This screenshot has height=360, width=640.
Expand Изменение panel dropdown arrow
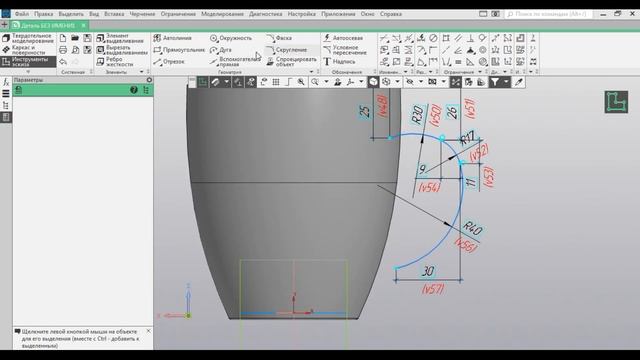(x=405, y=72)
